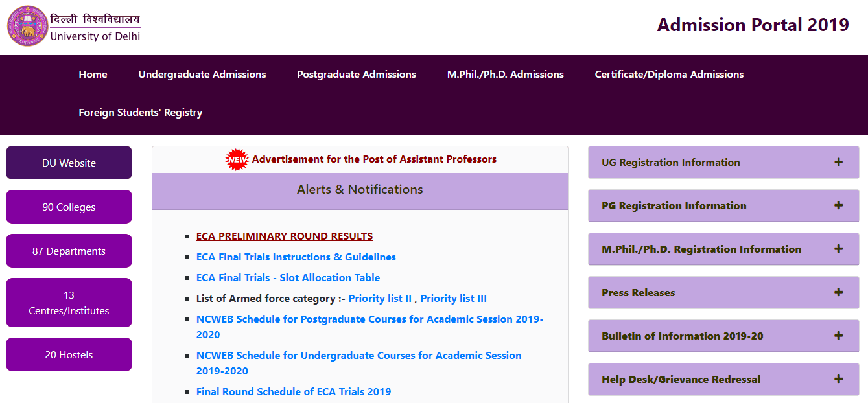868x403 pixels.
Task: Open ECA Preliminary Round Results link
Action: coord(285,236)
